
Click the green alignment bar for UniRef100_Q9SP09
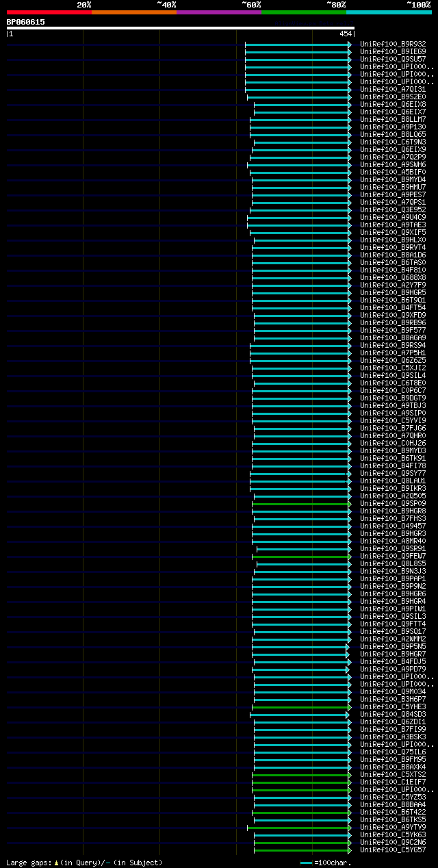click(x=301, y=504)
